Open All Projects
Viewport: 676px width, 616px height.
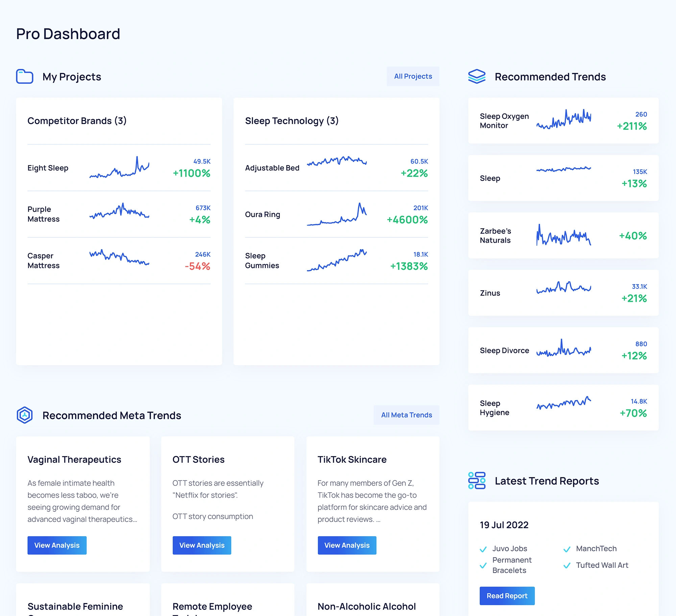pyautogui.click(x=413, y=76)
